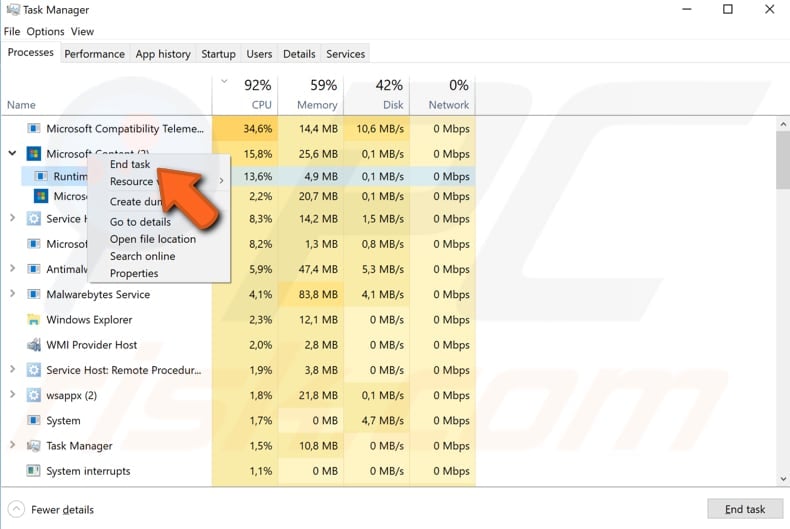This screenshot has width=790, height=529.
Task: Click the End task button at the bottom right
Action: click(x=745, y=509)
